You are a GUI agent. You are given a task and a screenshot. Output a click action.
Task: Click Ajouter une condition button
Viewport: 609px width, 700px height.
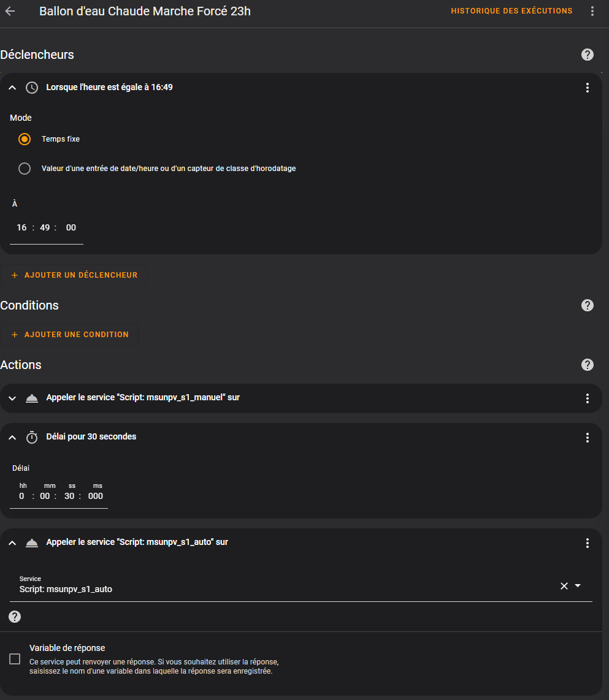tap(69, 335)
